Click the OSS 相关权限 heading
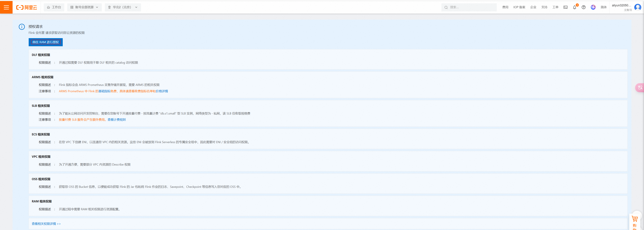This screenshot has height=230, width=644. coord(41,179)
